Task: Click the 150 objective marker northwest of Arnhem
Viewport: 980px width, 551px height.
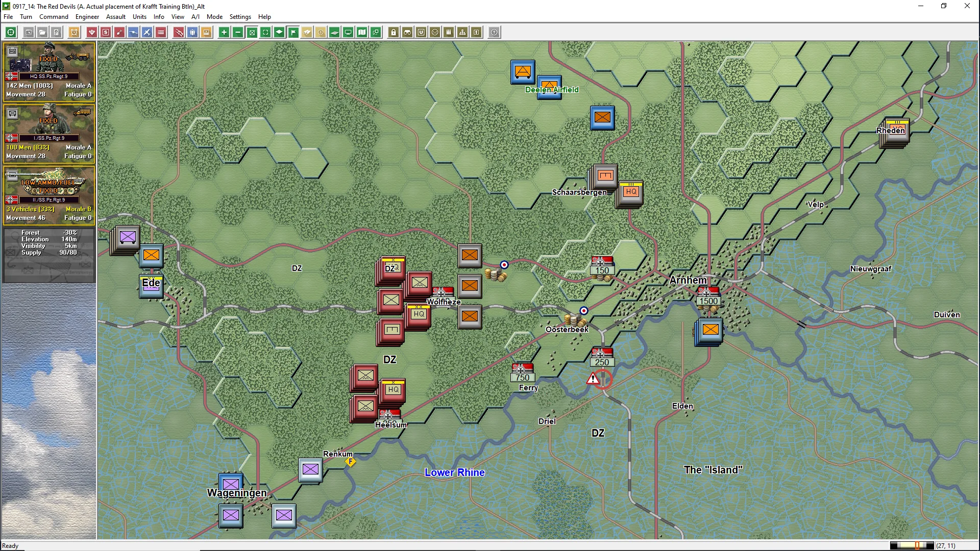Action: (602, 266)
